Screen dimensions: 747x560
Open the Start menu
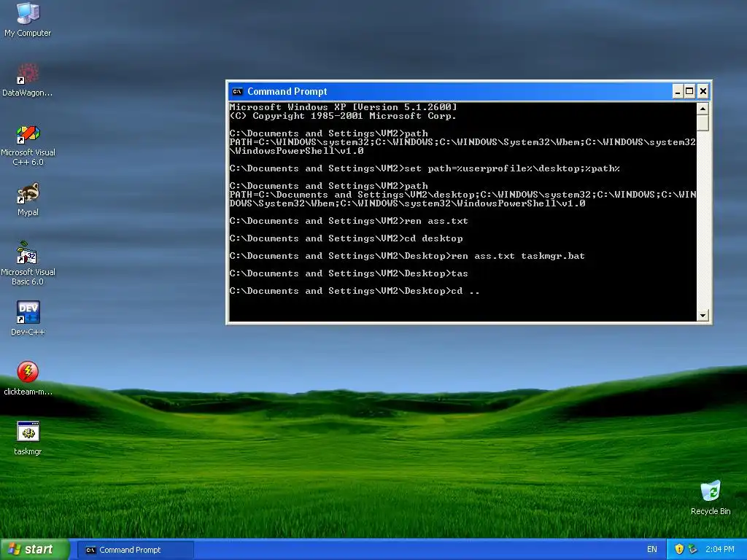coord(35,549)
